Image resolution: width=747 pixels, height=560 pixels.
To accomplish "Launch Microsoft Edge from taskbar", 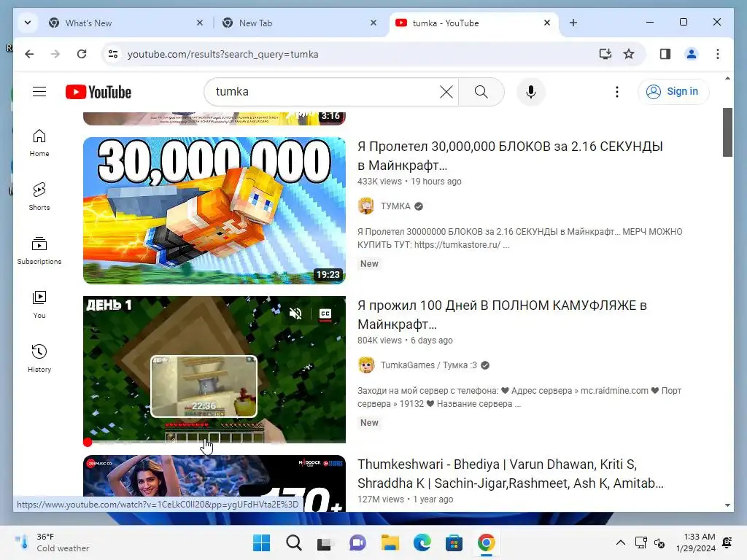I will pyautogui.click(x=422, y=542).
